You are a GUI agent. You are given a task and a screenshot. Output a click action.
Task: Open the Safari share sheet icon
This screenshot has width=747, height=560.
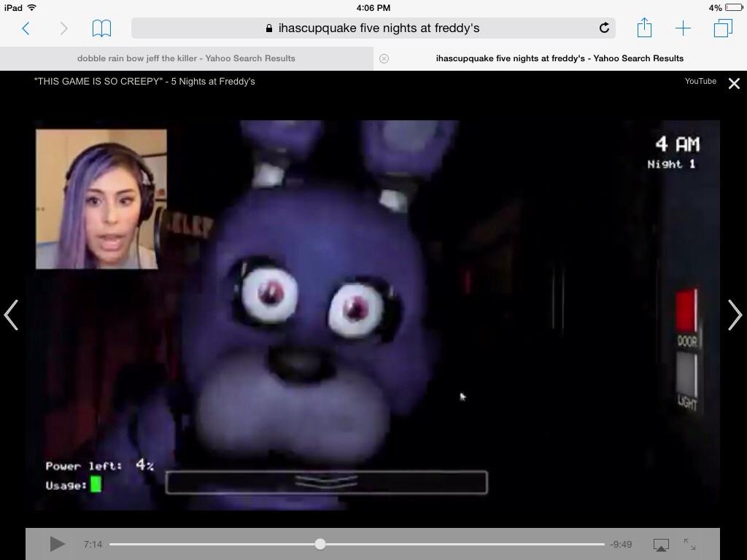pyautogui.click(x=644, y=28)
